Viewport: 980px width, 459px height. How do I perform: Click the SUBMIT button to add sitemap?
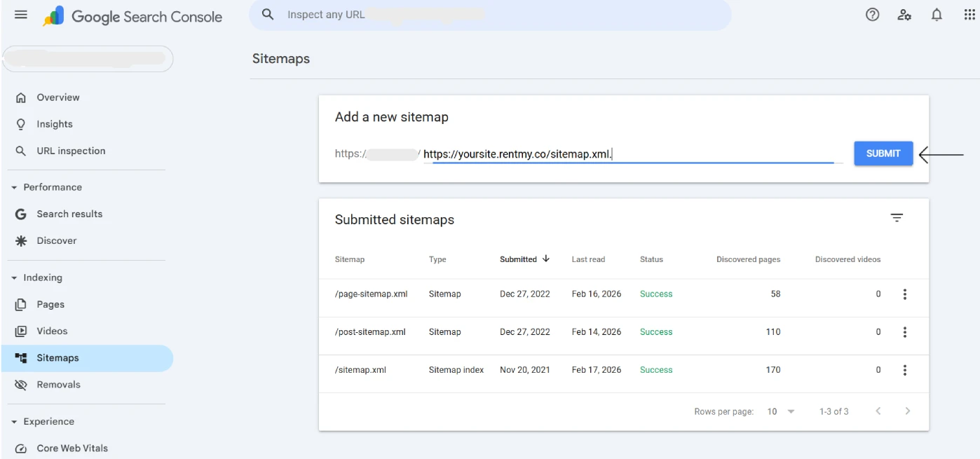click(x=883, y=153)
